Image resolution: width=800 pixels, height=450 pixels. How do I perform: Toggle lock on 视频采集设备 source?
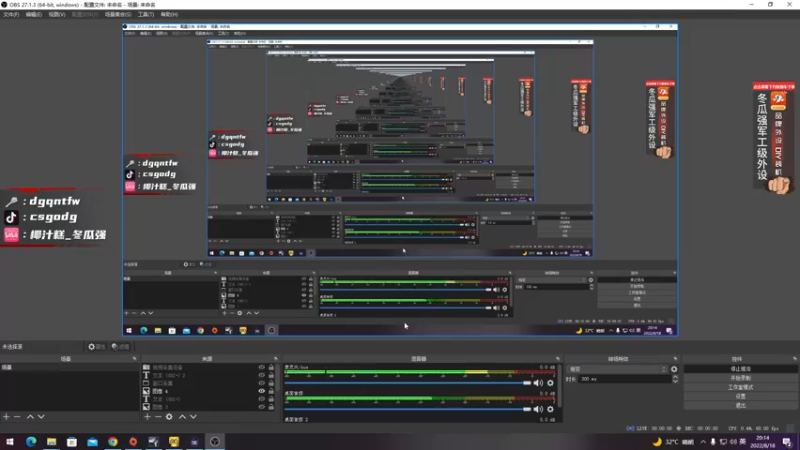pos(271,367)
